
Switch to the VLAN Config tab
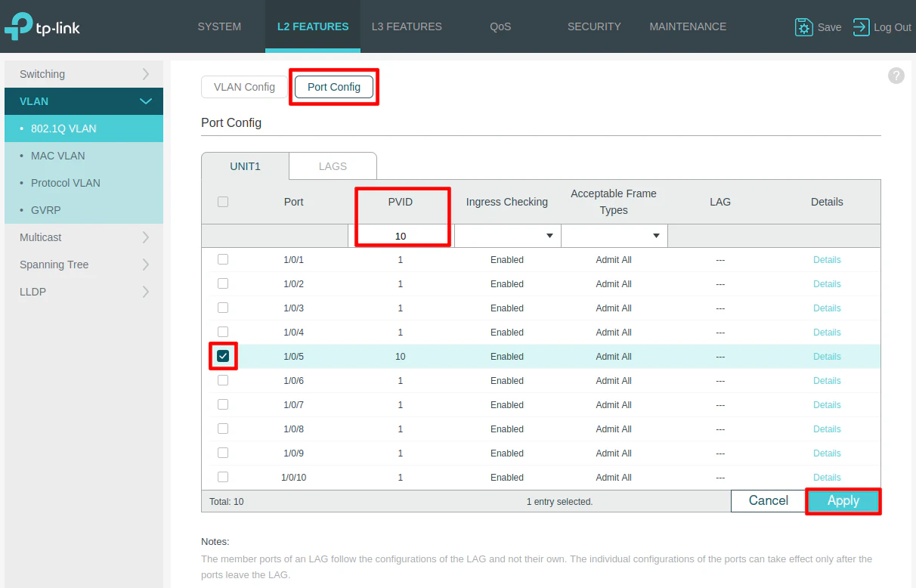pos(244,87)
